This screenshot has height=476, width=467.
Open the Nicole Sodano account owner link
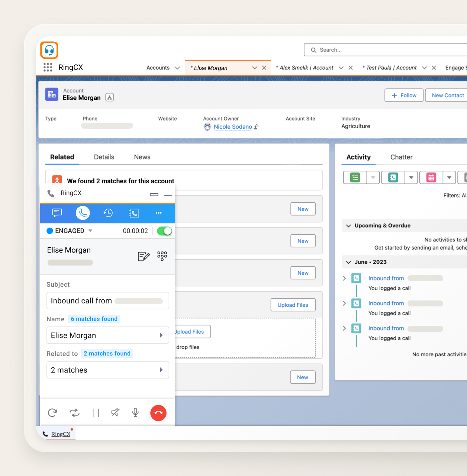(x=232, y=127)
